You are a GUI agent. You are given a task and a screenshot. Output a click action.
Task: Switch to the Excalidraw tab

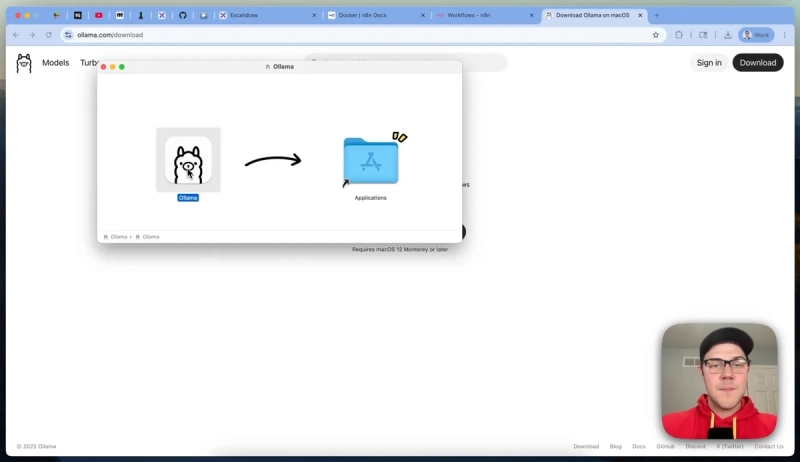(x=267, y=15)
